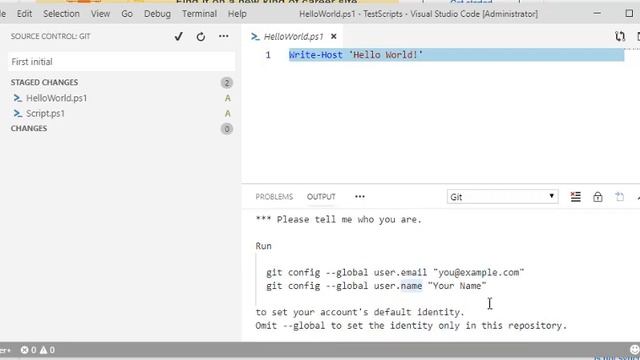640x360 pixels.
Task: Open the View menu
Action: pyautogui.click(x=100, y=14)
